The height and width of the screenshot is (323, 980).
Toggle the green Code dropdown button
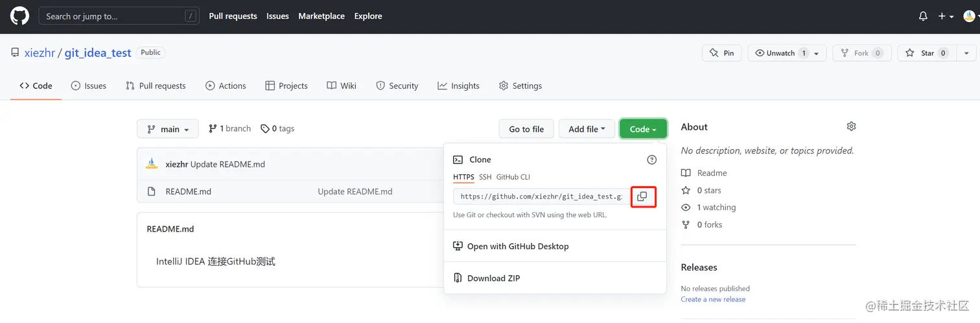coord(643,129)
